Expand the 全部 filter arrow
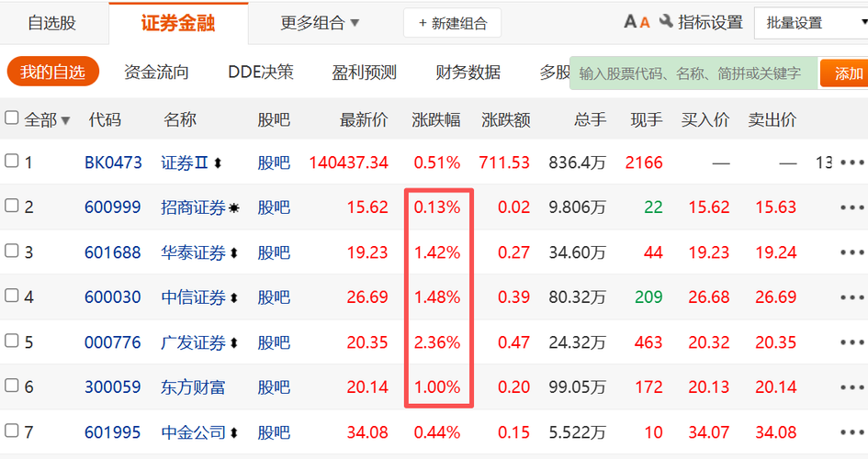This screenshot has width=868, height=459. 65,120
